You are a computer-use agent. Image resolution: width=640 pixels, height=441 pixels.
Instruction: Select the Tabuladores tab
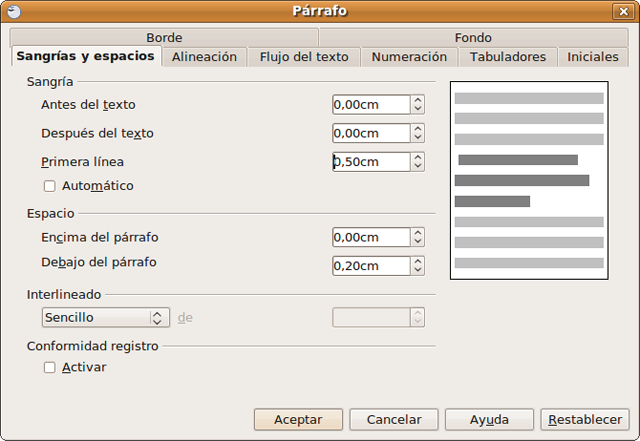[508, 57]
